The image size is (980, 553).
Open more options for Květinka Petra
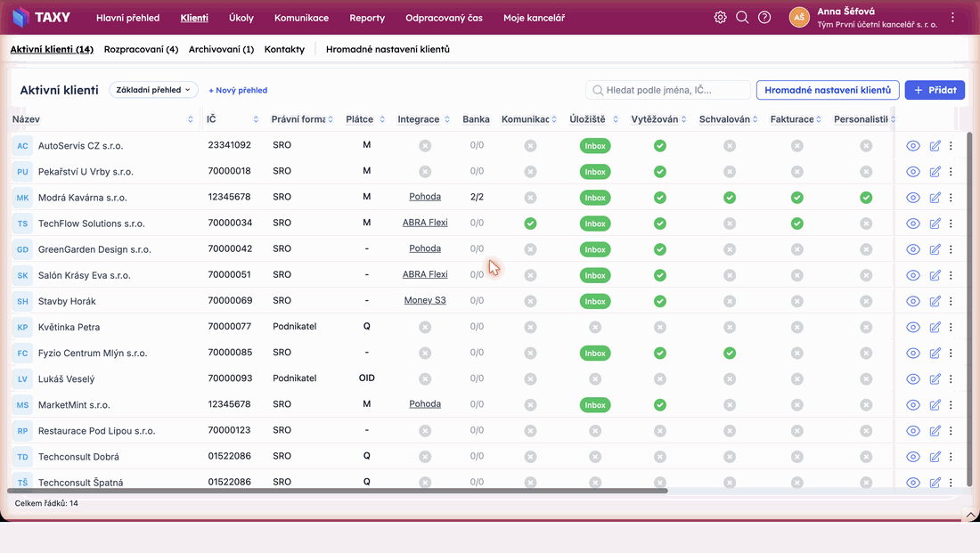pyautogui.click(x=951, y=327)
